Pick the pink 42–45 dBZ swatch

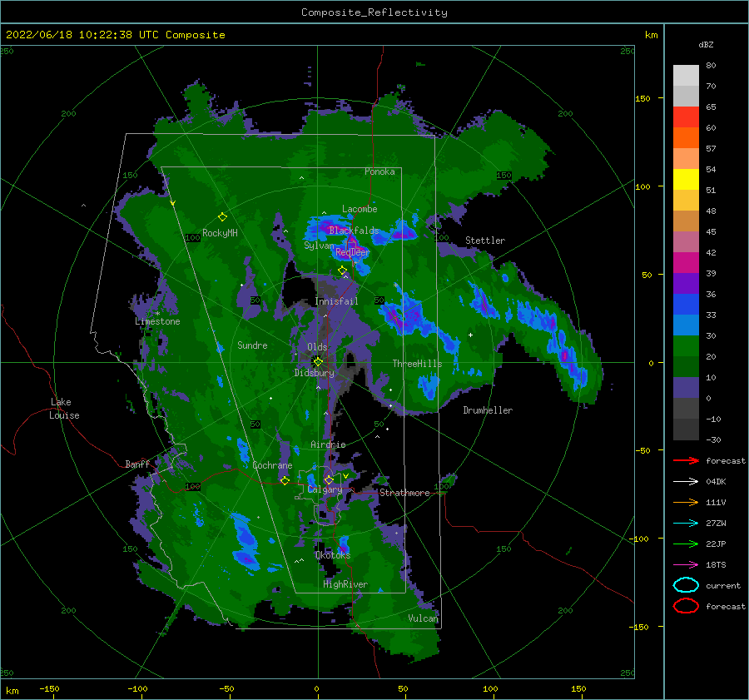tap(686, 241)
